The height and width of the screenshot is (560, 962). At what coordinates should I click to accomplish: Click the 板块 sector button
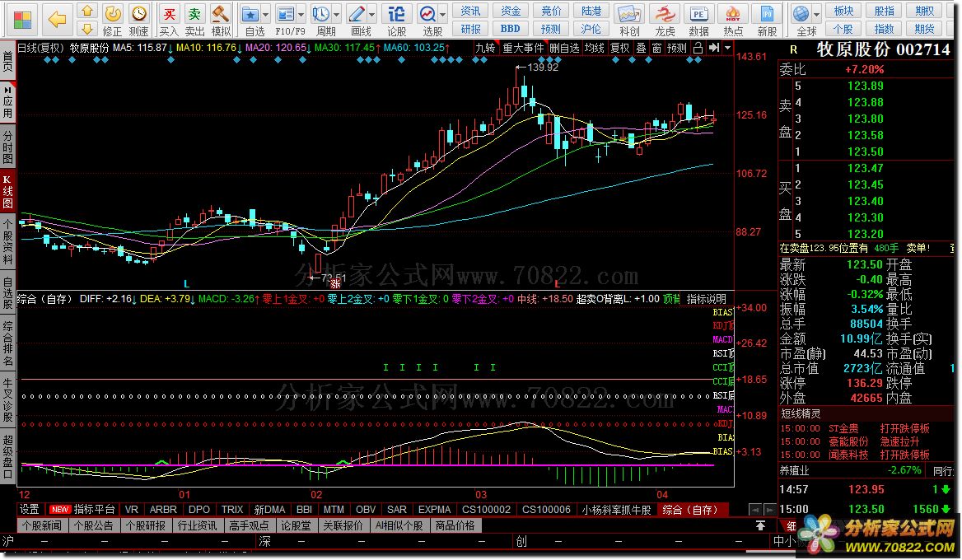coord(843,11)
